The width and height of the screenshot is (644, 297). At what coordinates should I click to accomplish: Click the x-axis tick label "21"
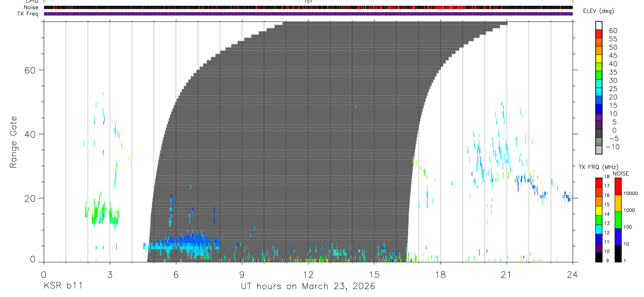pyautogui.click(x=506, y=274)
